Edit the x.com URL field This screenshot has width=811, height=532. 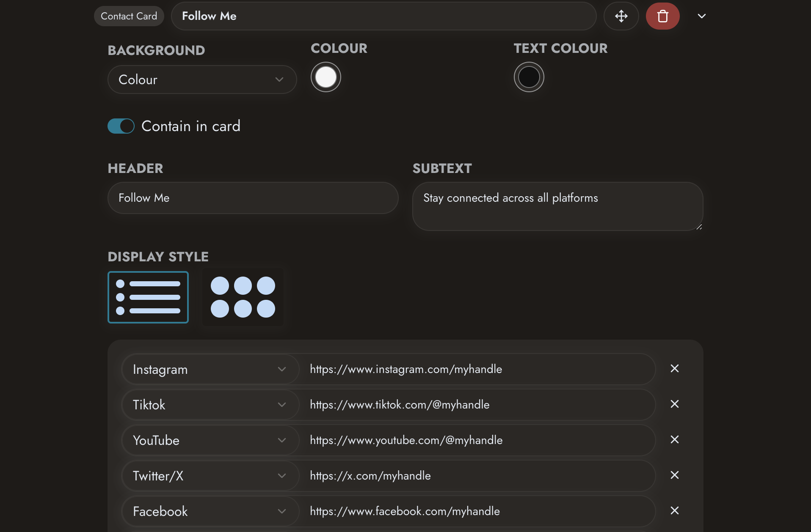[x=477, y=476]
